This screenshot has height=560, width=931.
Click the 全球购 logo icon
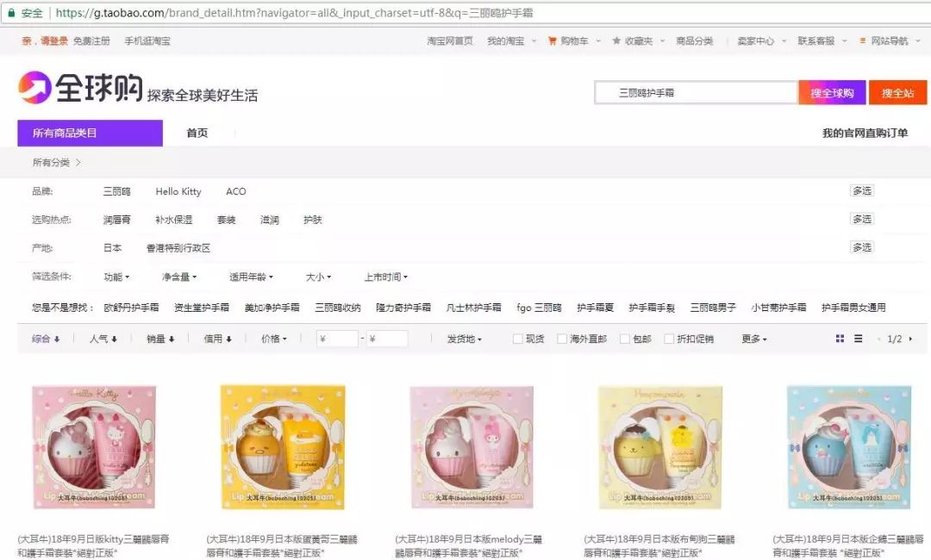click(34, 87)
